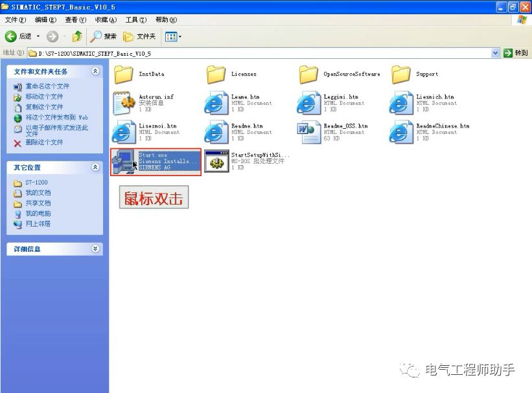Click 重命名这个文件 task link
Screen dimensions: 532x393
pos(47,86)
